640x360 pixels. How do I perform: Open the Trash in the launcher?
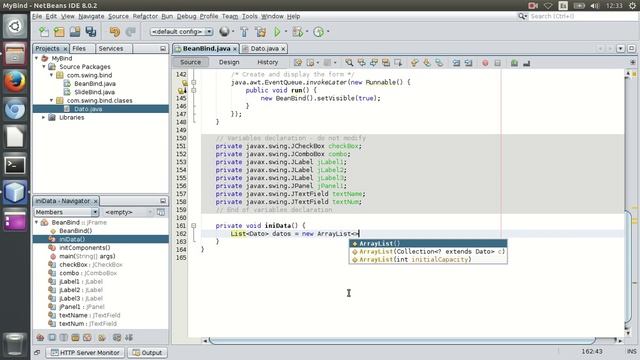click(x=15, y=345)
